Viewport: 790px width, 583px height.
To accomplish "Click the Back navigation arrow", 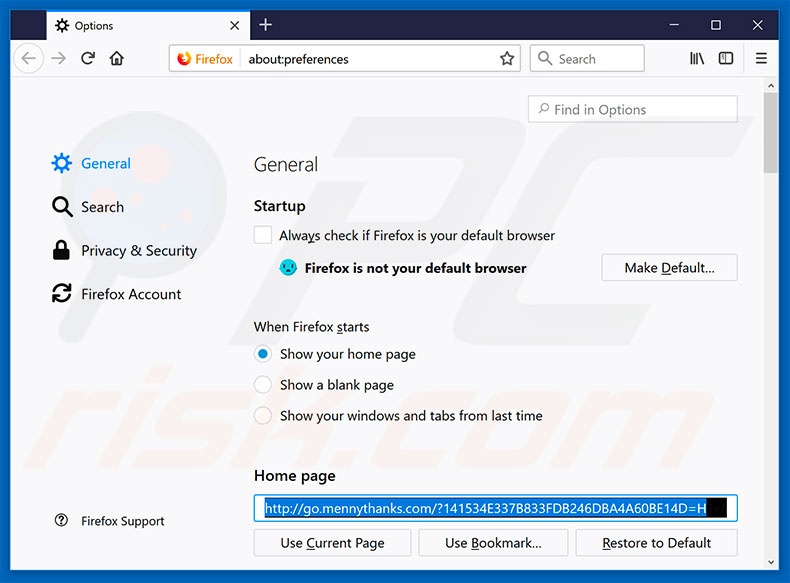I will 29,59.
